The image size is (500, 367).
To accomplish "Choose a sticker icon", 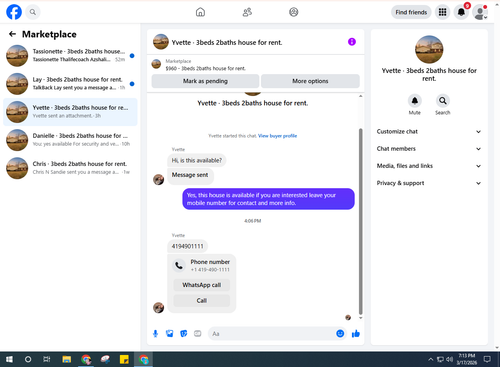I will tap(184, 334).
